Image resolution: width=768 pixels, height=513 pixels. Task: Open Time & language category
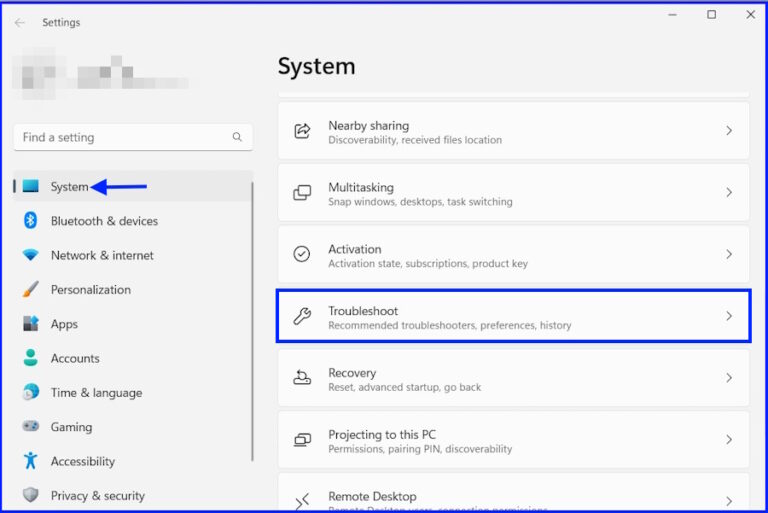[x=133, y=392]
